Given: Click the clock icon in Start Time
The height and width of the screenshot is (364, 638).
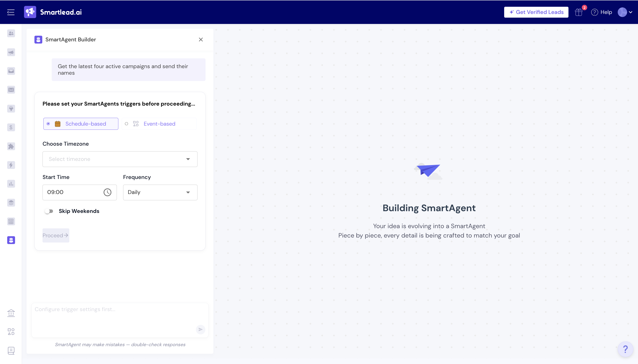Looking at the screenshot, I should pyautogui.click(x=107, y=192).
